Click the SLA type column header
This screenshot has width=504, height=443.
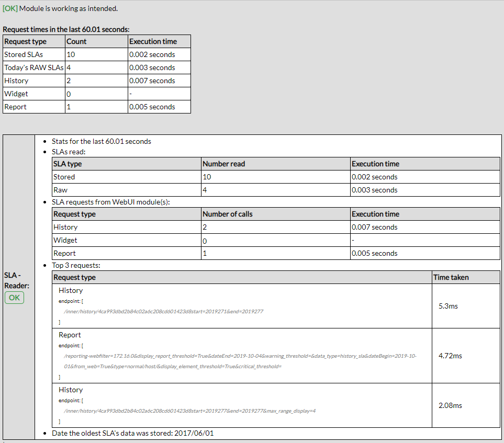point(68,164)
